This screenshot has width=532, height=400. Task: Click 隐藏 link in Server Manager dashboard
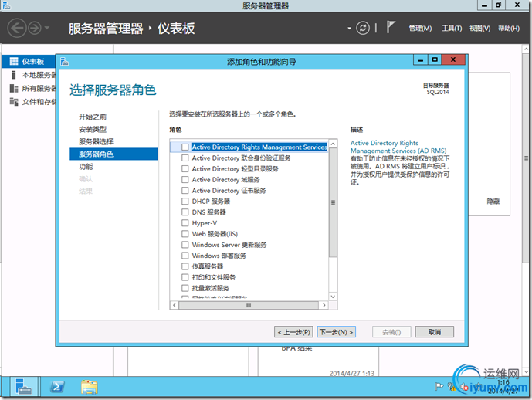[x=493, y=202]
